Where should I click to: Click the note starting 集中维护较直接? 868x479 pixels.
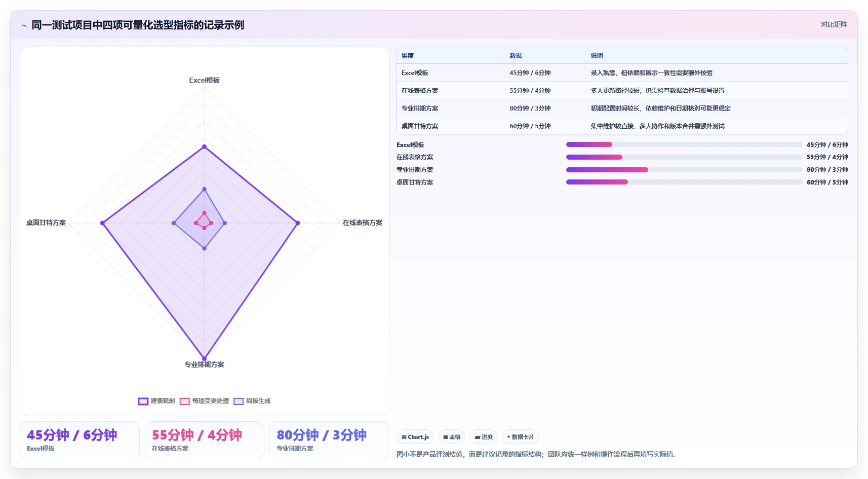pyautogui.click(x=657, y=126)
